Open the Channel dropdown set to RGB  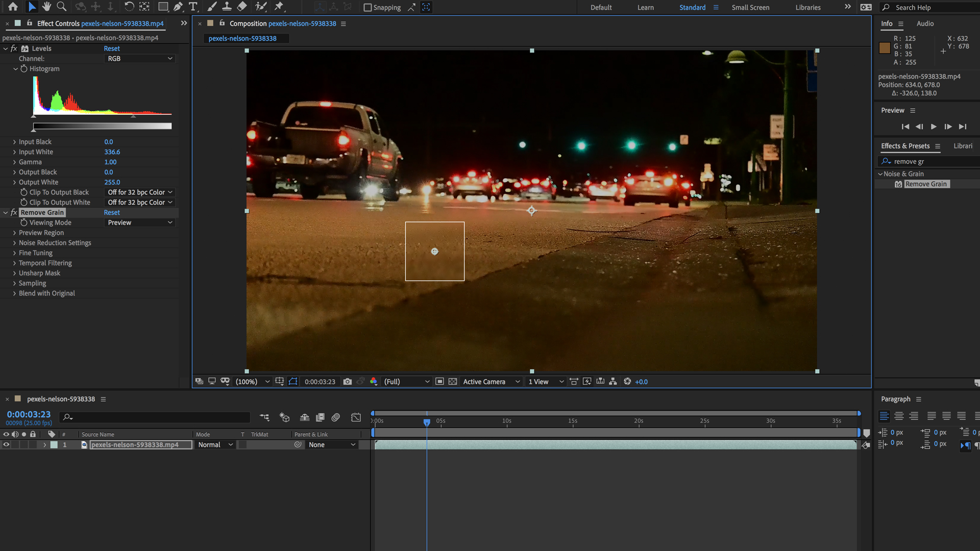pyautogui.click(x=139, y=58)
